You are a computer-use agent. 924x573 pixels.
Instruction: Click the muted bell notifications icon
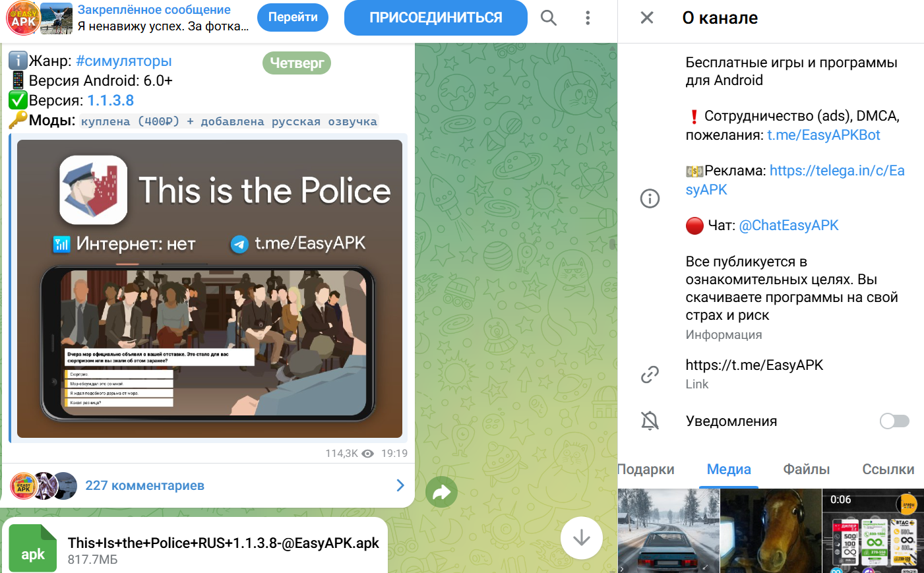650,421
